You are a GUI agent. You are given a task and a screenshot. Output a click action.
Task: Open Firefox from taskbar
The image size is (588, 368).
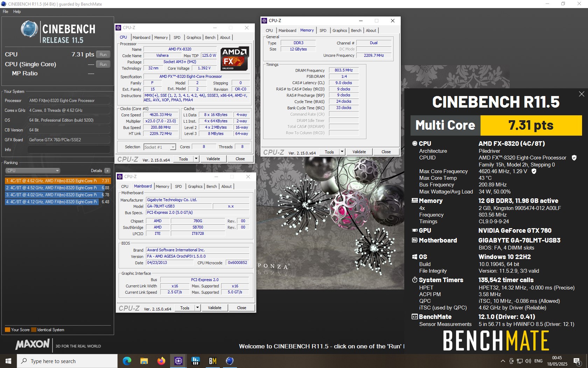161,361
